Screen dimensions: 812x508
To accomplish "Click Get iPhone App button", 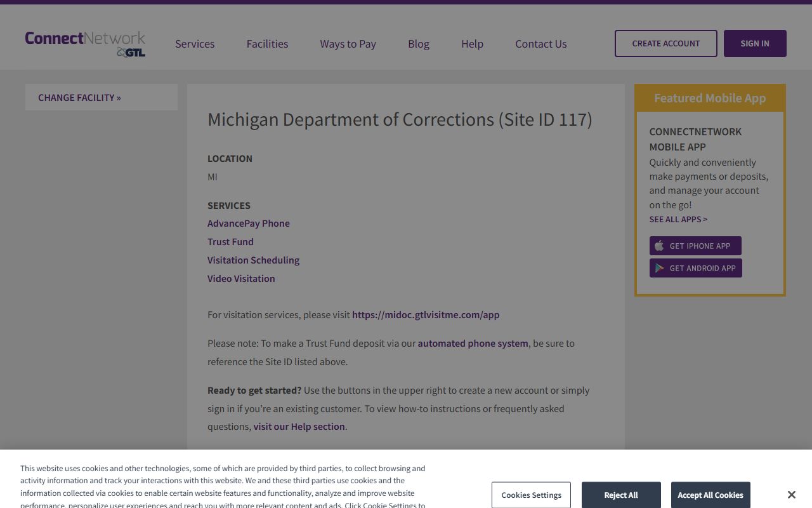I will pyautogui.click(x=695, y=246).
